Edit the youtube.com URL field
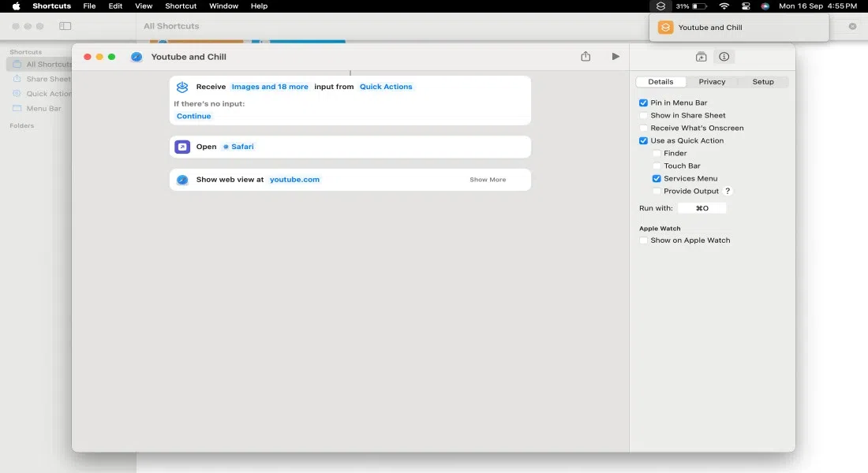The image size is (868, 473). tap(294, 180)
